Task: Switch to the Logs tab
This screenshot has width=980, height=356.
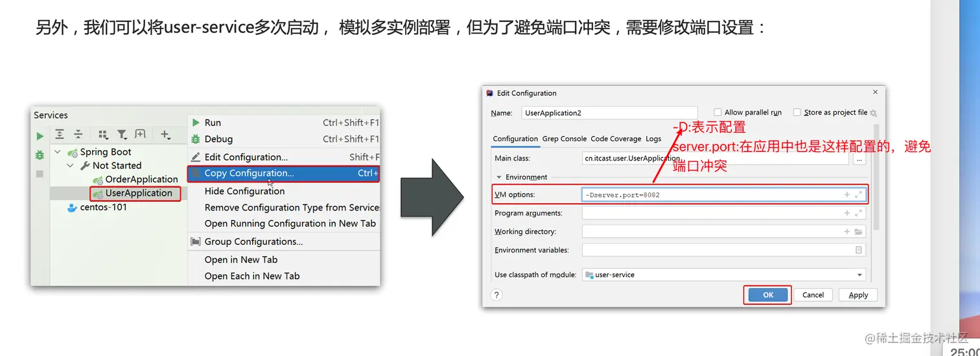Action: click(653, 139)
